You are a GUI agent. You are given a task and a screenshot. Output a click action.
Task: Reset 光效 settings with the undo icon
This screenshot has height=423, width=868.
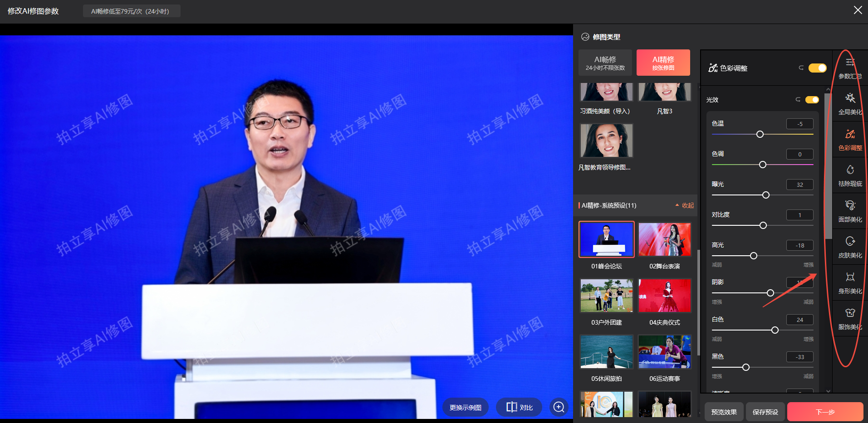[798, 100]
